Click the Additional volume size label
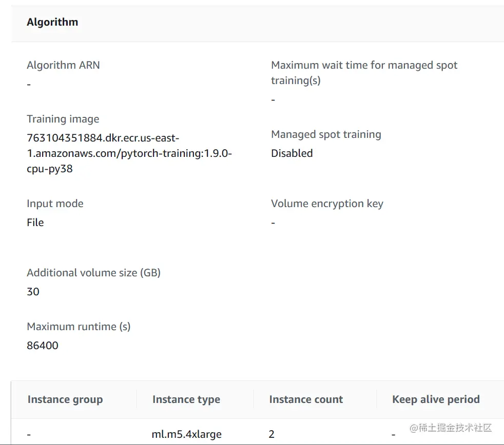504x445 pixels. point(93,273)
